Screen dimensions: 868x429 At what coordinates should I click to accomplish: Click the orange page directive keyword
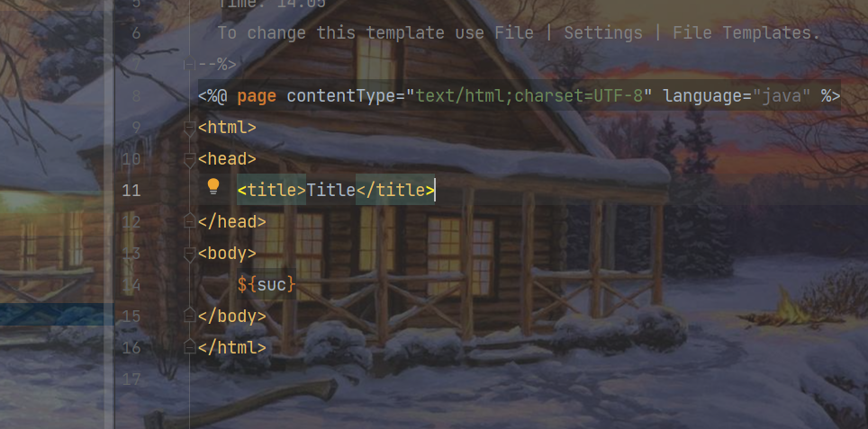[257, 96]
